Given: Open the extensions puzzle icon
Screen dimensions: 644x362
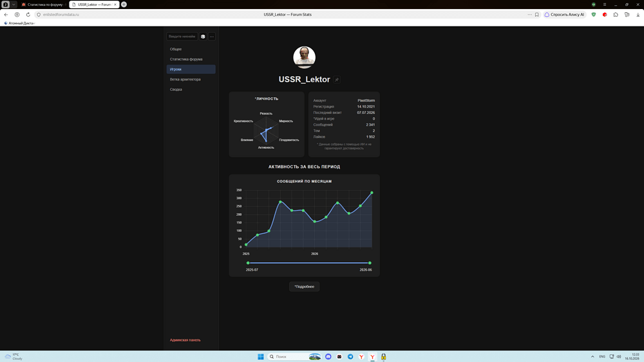Looking at the screenshot, I should [x=616, y=14].
